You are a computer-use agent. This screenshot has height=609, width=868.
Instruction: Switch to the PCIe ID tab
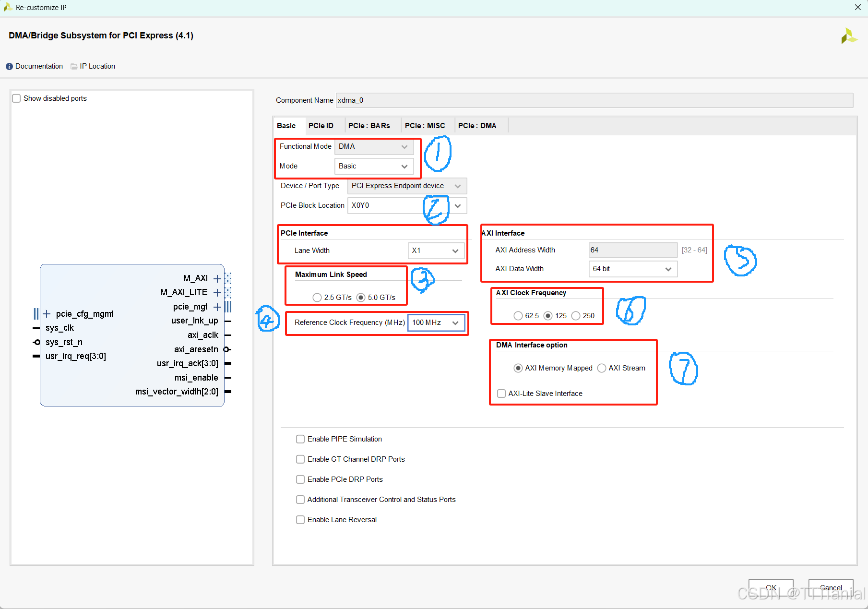click(321, 126)
